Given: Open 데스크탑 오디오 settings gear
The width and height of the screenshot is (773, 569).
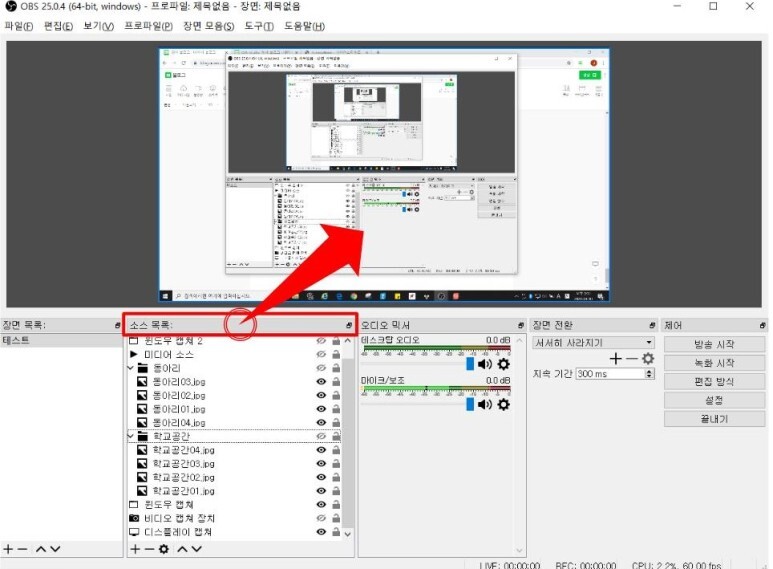Looking at the screenshot, I should tap(503, 364).
